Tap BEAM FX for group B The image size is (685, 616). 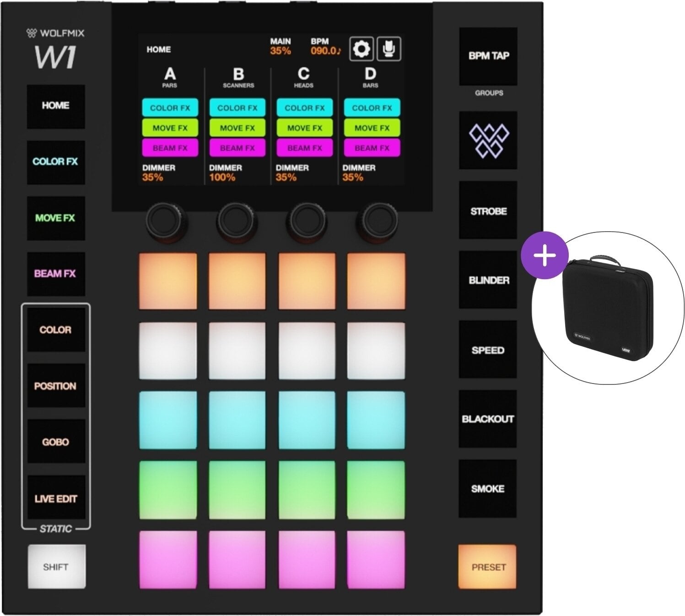coord(237,148)
